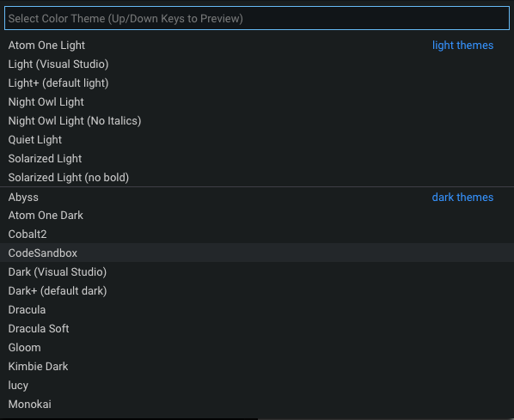The width and height of the screenshot is (514, 420).
Task: Select the Abyss dark theme
Action: coord(257,197)
